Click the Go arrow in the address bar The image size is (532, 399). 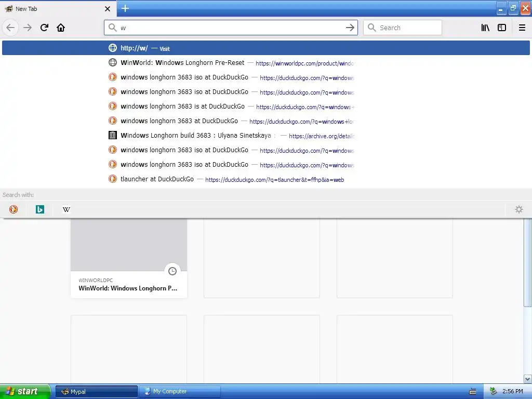pos(350,28)
